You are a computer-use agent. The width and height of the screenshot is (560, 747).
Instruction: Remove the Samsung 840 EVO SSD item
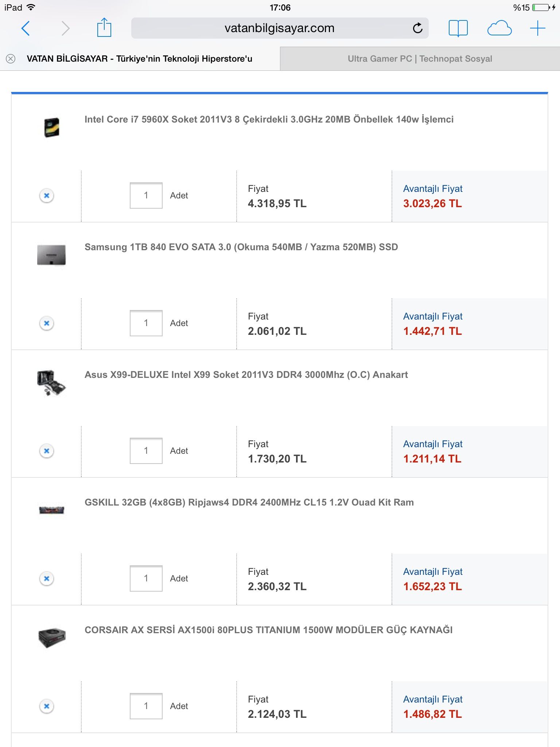[47, 323]
